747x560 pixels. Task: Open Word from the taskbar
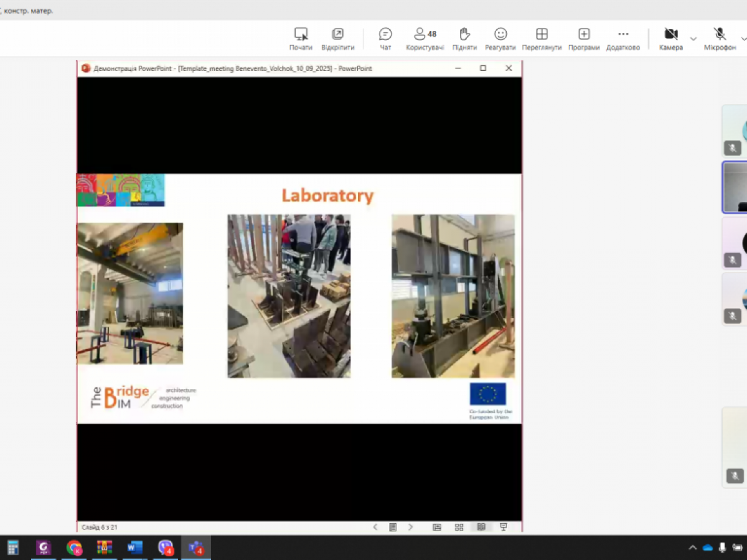134,548
